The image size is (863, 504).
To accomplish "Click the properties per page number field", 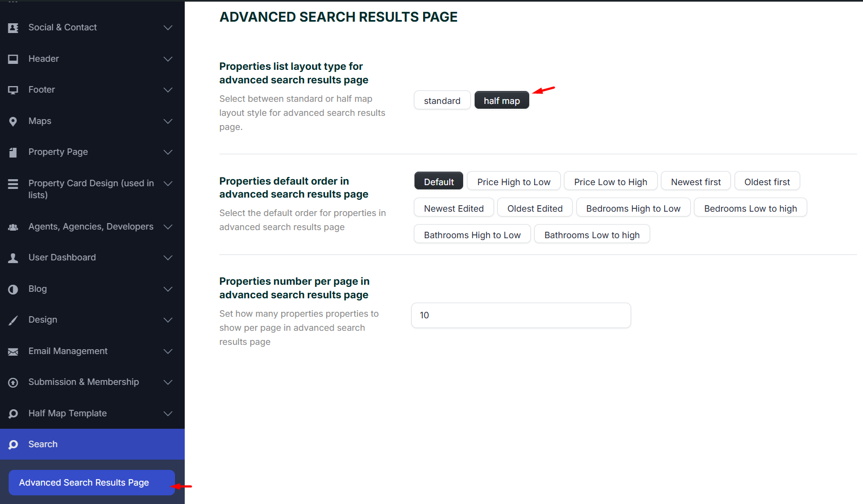I will [521, 316].
